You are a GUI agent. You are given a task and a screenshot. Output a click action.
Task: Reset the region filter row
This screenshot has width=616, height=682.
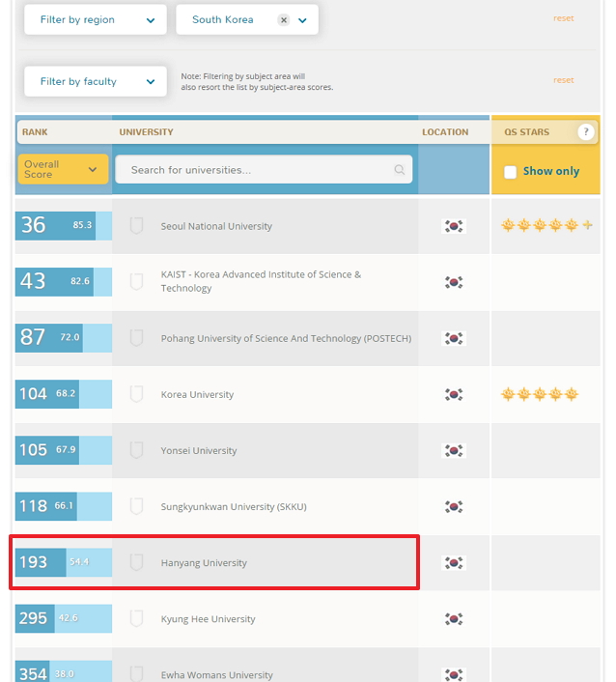(564, 18)
